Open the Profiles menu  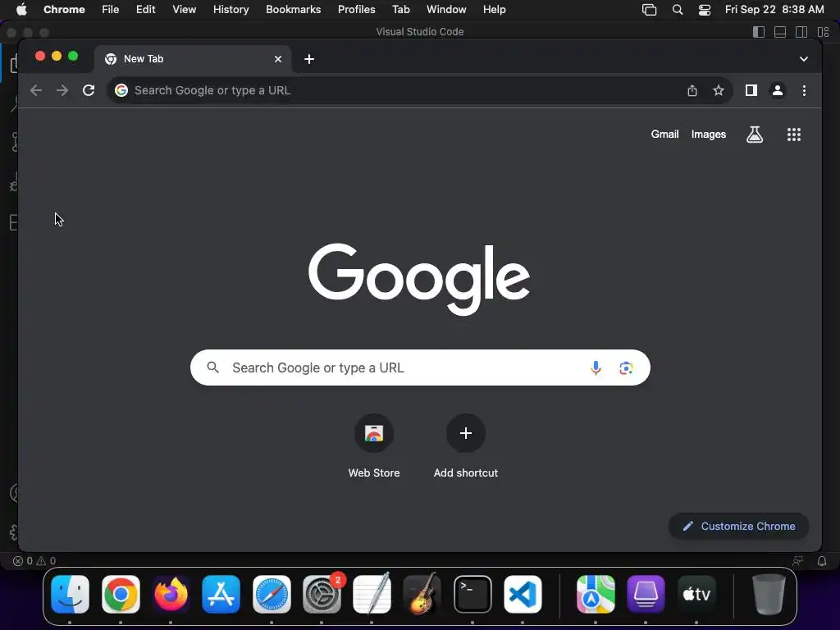coord(356,10)
